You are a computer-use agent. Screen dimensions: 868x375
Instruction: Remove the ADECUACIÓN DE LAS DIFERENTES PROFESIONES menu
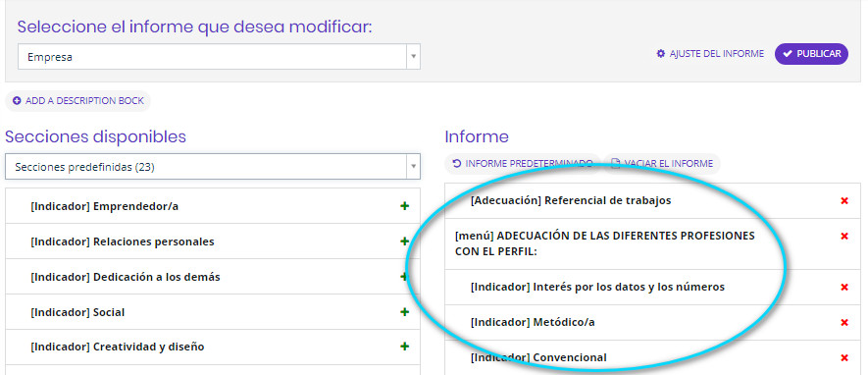pyautogui.click(x=844, y=236)
